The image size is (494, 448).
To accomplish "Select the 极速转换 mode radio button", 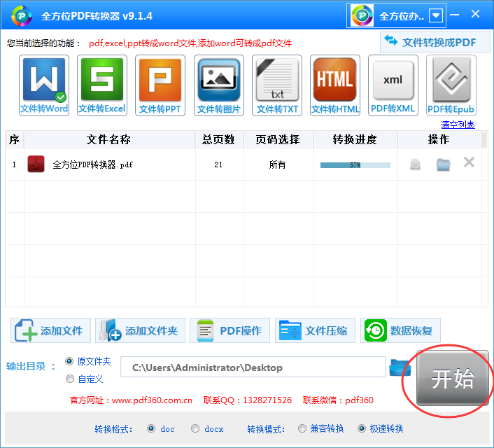I will point(362,428).
